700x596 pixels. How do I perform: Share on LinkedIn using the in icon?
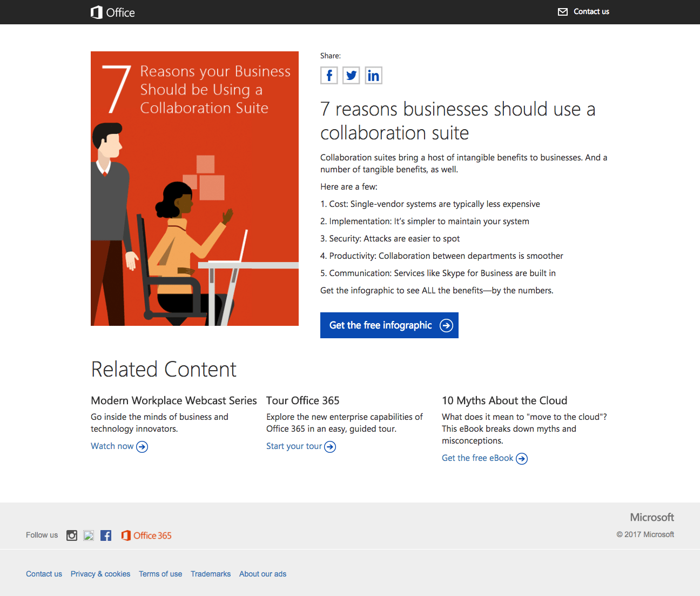click(373, 76)
